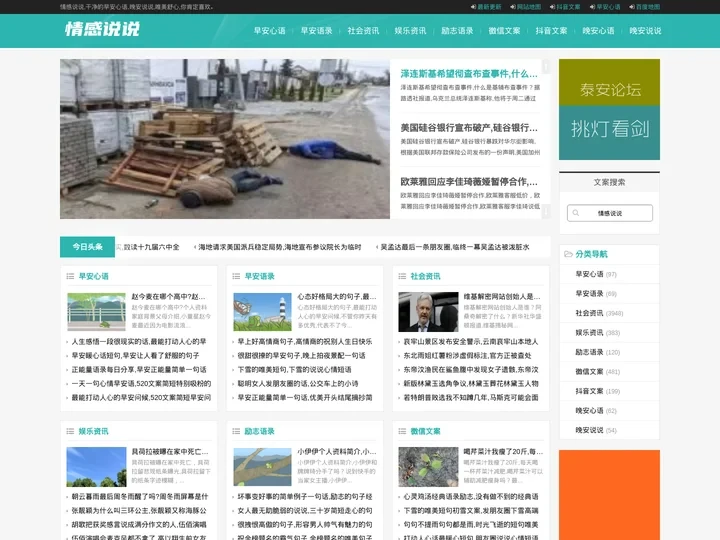Click the 今日头条 ticker label
Image resolution: width=720 pixels, height=540 pixels.
(87, 247)
